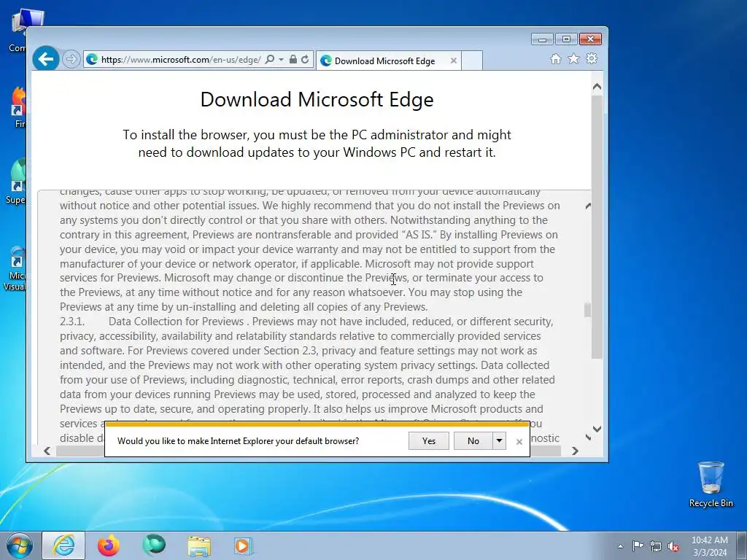This screenshot has height=560, width=747.
Task: Click the page scrollbar up arrow
Action: [597, 87]
